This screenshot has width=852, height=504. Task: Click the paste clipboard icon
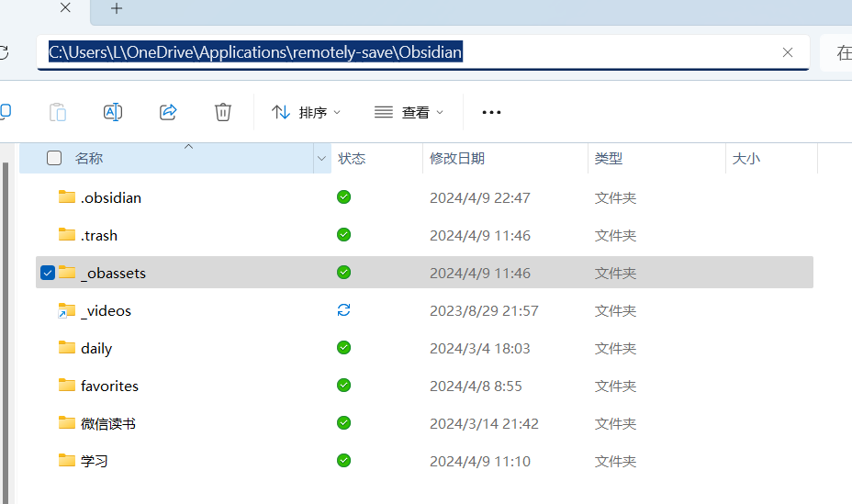tap(58, 112)
